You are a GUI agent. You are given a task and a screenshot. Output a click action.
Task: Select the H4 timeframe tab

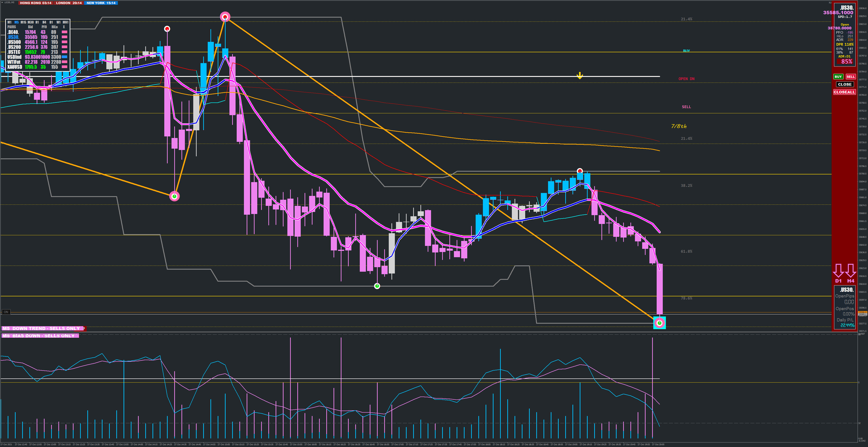(x=44, y=22)
